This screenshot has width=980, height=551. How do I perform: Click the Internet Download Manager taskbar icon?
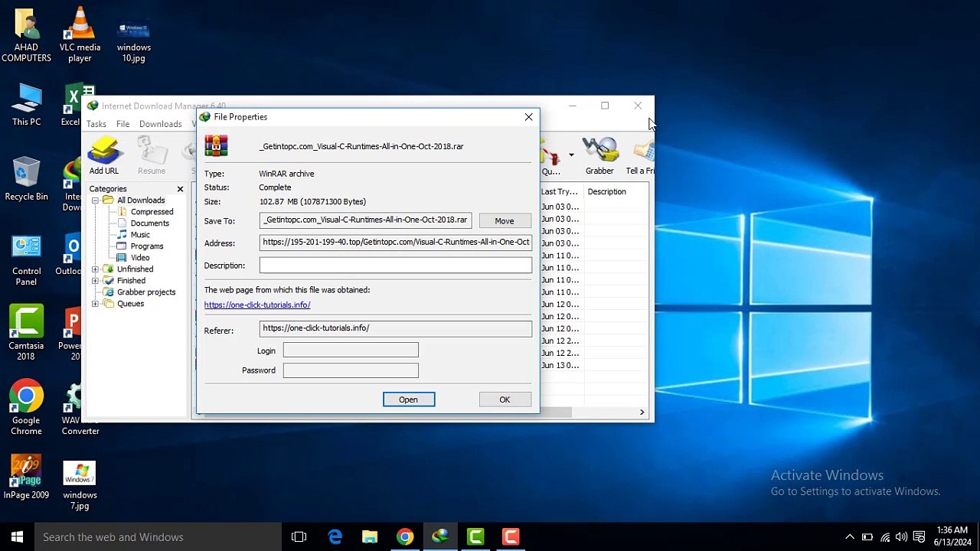click(440, 537)
